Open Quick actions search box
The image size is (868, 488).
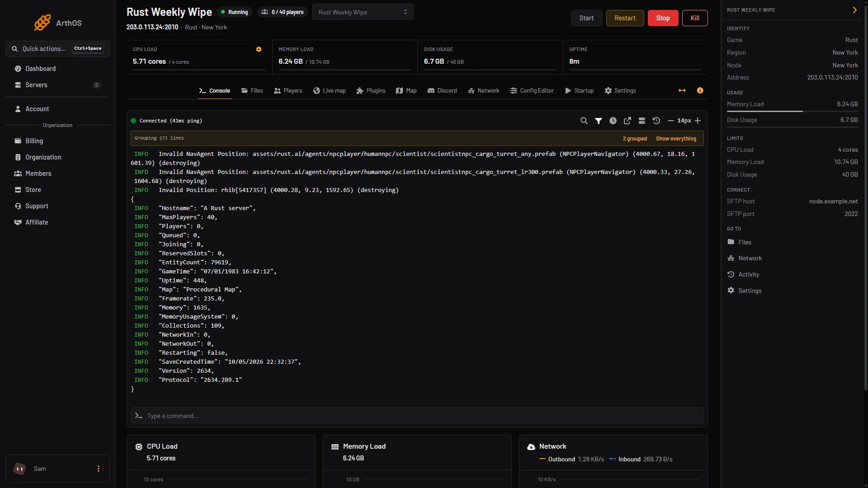pyautogui.click(x=57, y=49)
